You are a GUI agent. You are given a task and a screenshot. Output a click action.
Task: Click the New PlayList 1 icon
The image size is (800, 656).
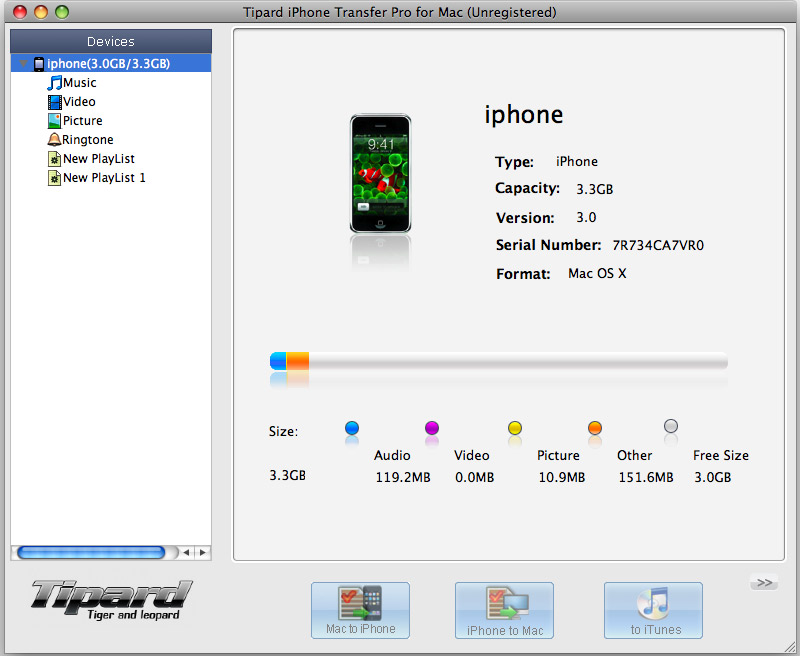tap(55, 178)
